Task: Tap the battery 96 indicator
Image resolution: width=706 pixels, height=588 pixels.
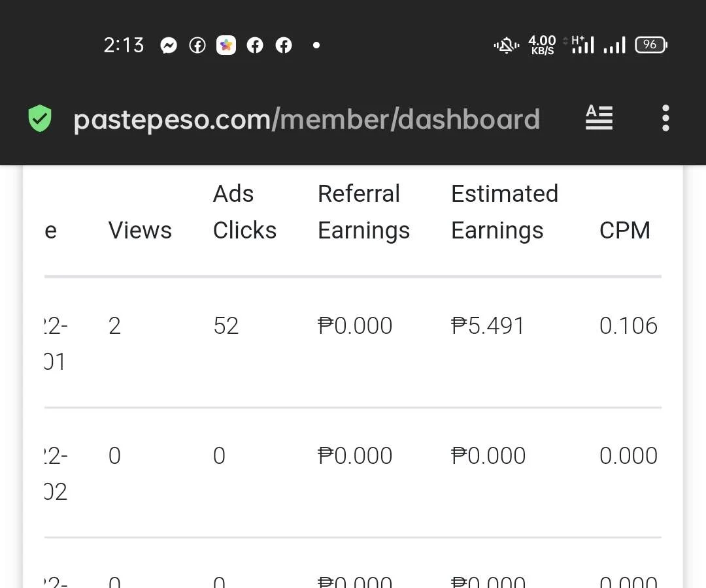Action: (x=650, y=44)
